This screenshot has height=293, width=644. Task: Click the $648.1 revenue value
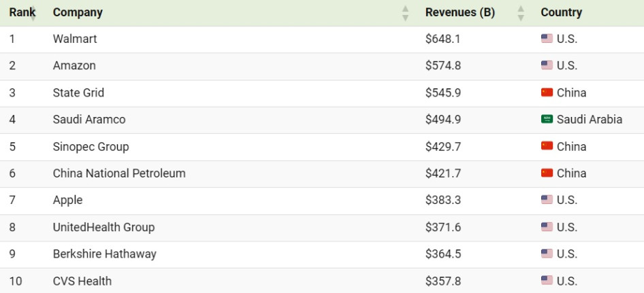click(x=442, y=39)
